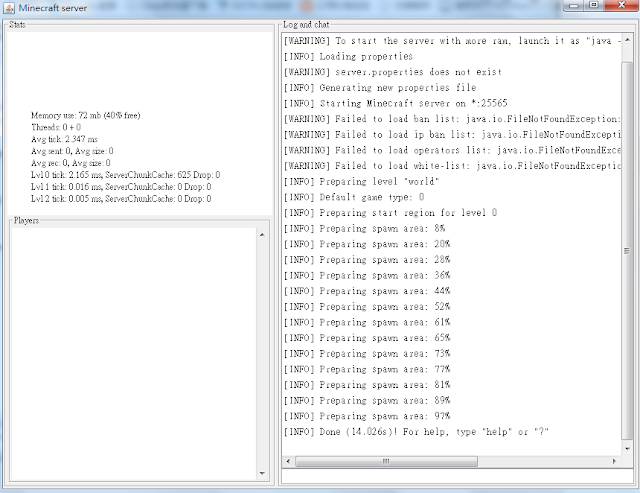Click the 'Memory use: 72 mb (40% free)' stat
The height and width of the screenshot is (493, 640).
point(86,115)
